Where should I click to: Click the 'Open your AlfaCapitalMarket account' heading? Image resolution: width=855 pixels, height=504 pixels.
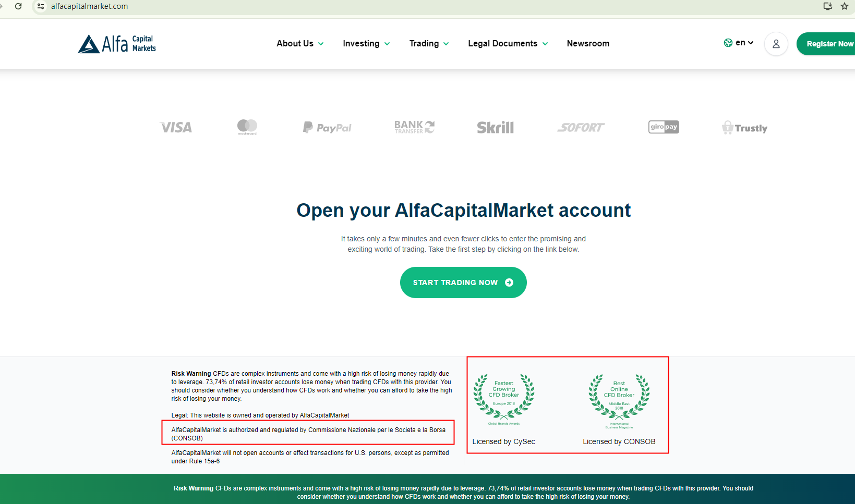pos(463,211)
